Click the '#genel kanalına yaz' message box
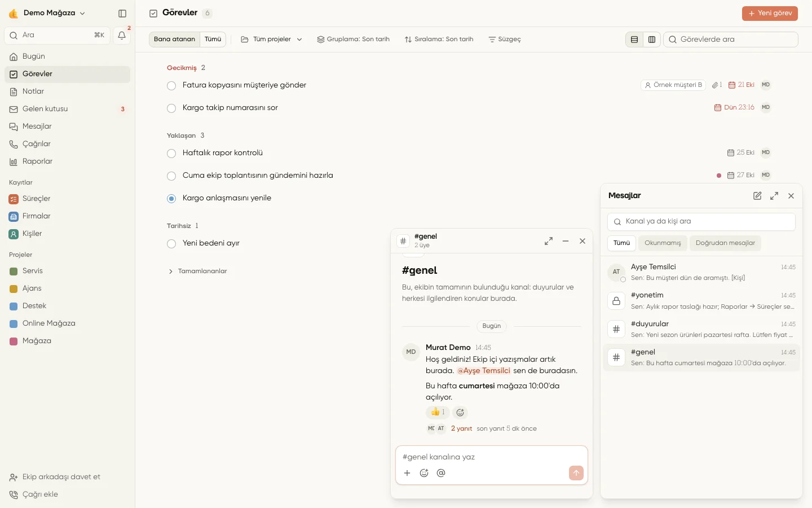Image resolution: width=812 pixels, height=508 pixels. pos(492,457)
